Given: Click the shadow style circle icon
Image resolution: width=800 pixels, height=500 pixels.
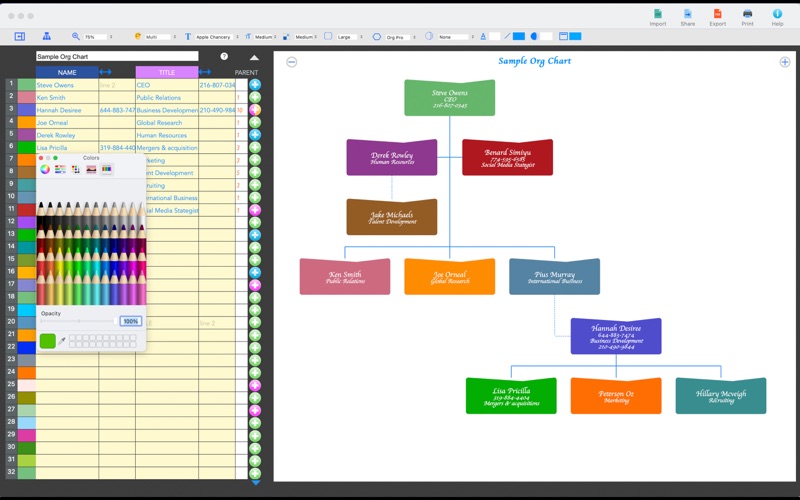Looking at the screenshot, I should pos(429,36).
